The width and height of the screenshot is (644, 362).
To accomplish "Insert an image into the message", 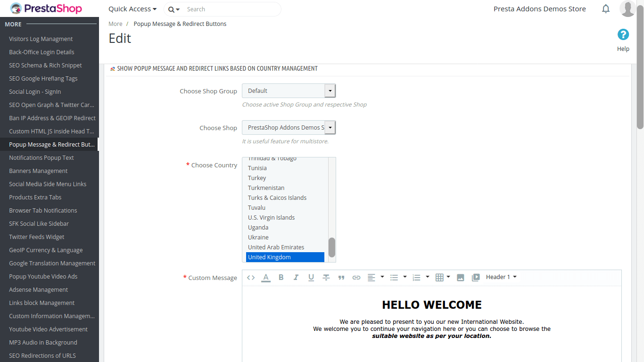I will click(461, 278).
